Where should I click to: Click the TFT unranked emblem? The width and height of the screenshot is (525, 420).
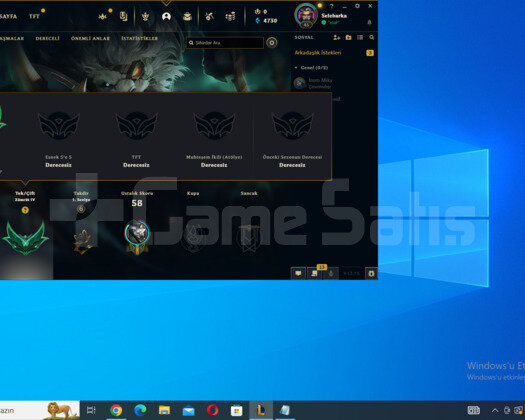tap(136, 125)
